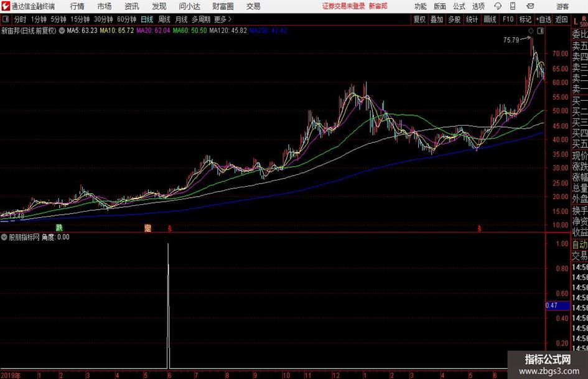Switch to 30分钟 period

coord(103,19)
